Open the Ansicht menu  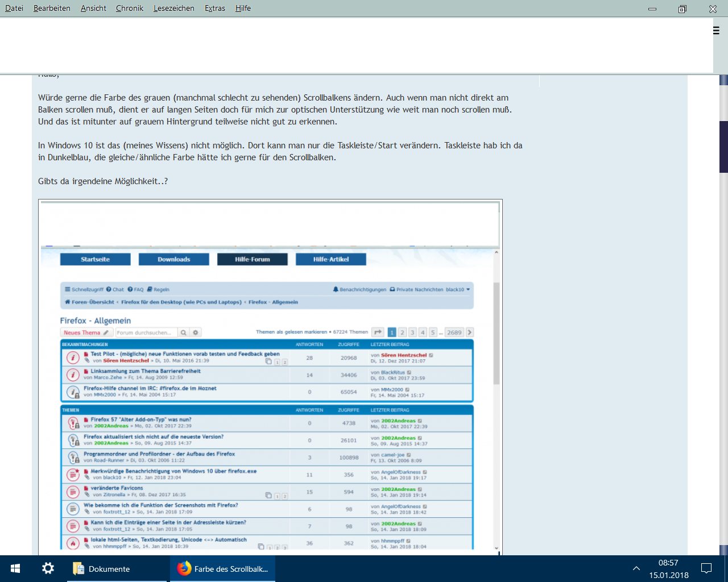93,8
